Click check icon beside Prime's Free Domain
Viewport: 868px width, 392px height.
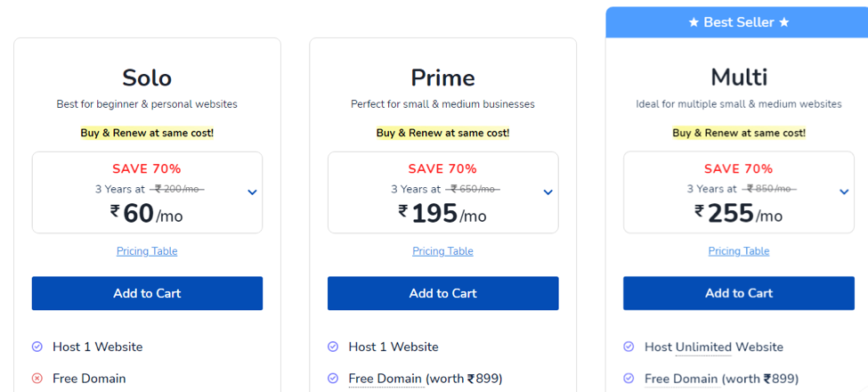[x=333, y=379]
